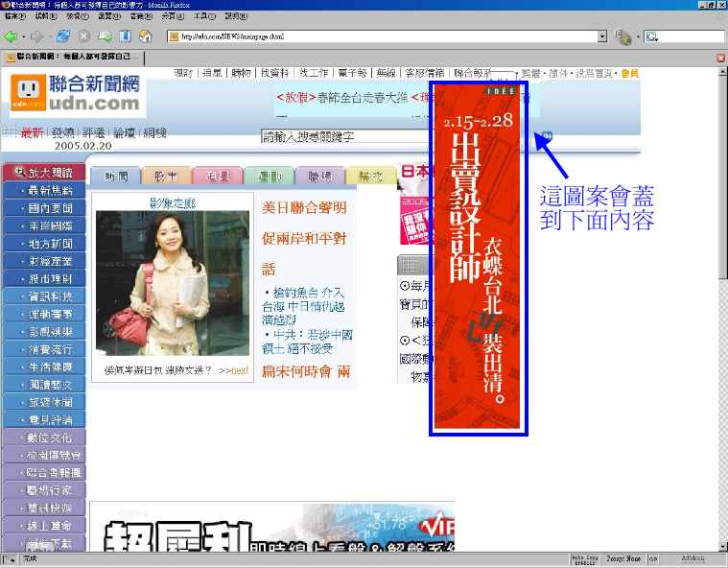Open the 編輯(E) menu
This screenshot has height=568, width=728.
(x=45, y=16)
